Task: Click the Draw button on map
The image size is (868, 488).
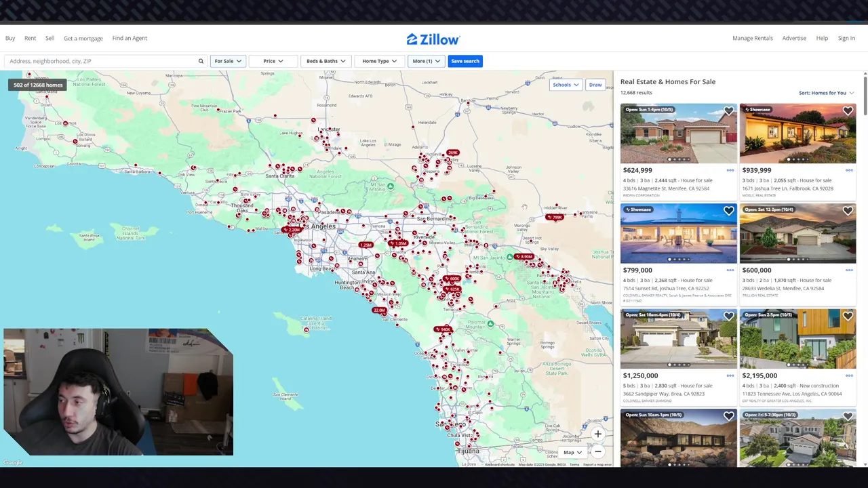Action: tap(595, 85)
